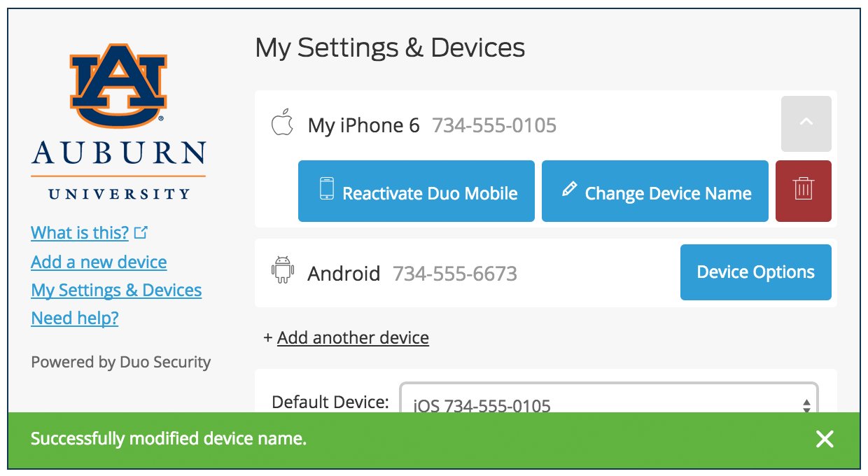
Task: Click the pencil icon on Change Device Name
Action: (570, 189)
